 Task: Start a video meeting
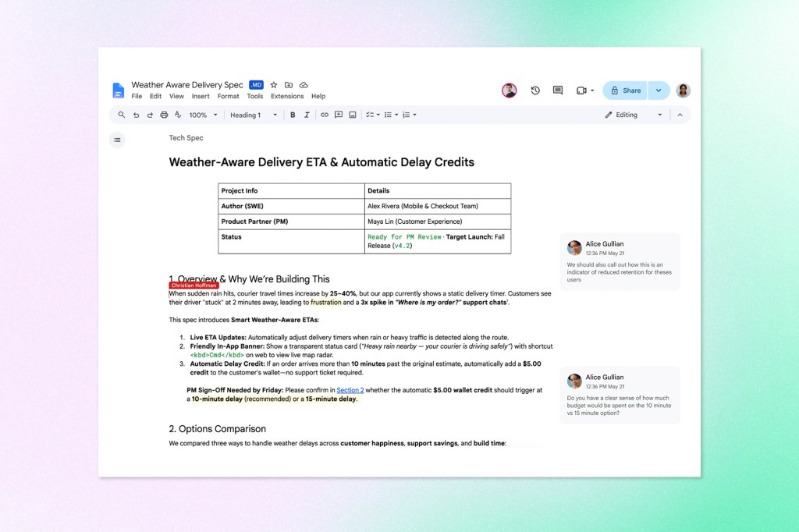581,90
